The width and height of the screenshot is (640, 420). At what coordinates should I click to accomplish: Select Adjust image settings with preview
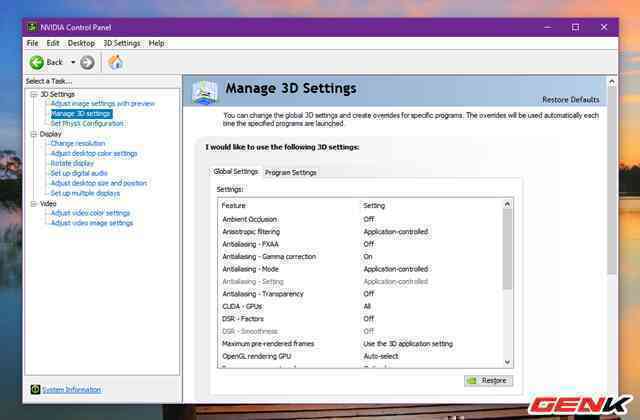(103, 104)
